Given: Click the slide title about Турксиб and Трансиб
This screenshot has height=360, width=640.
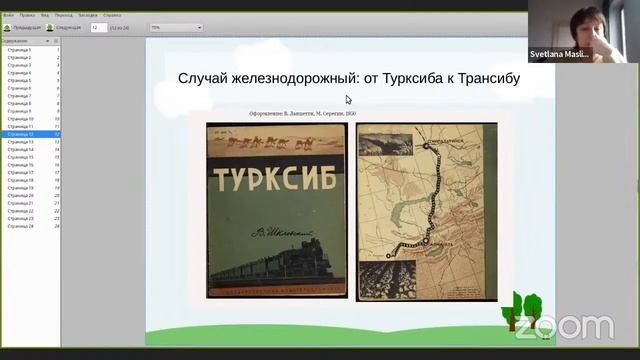Looking at the screenshot, I should tap(349, 78).
